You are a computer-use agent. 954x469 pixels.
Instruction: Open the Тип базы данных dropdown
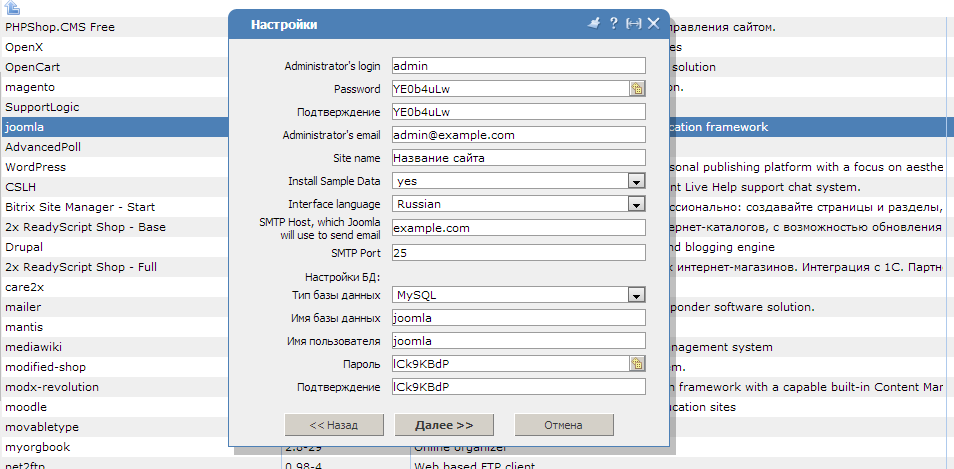pos(636,296)
